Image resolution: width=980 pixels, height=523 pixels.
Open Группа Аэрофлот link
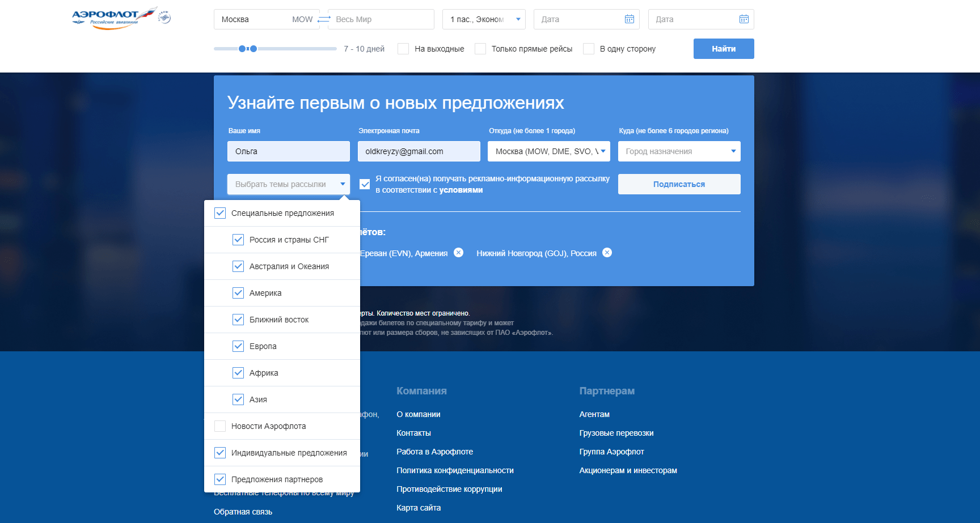tap(612, 452)
